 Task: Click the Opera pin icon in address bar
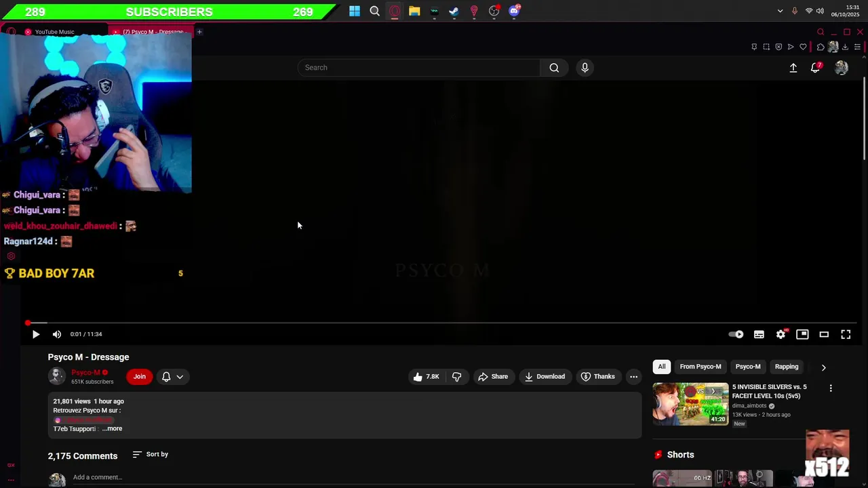pyautogui.click(x=754, y=47)
